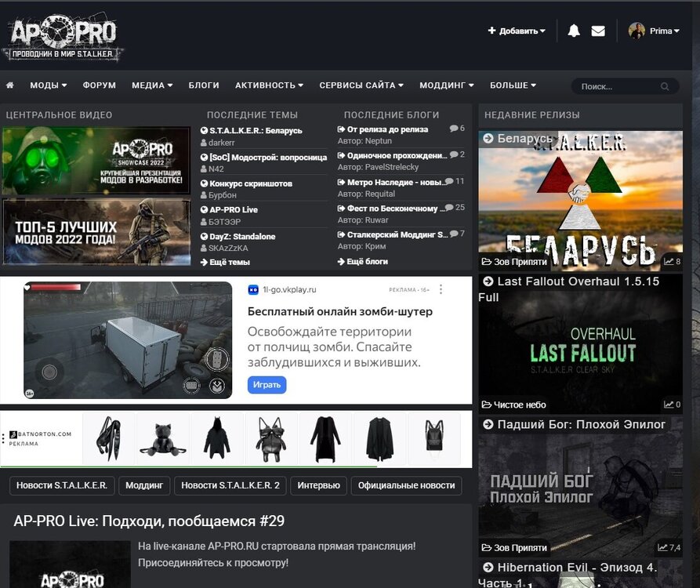Click the search magnifier icon
Screen dimensions: 700x588
pos(665,86)
